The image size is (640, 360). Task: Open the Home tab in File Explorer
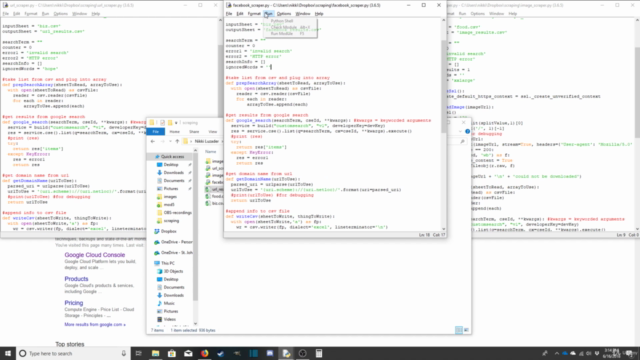click(174, 131)
